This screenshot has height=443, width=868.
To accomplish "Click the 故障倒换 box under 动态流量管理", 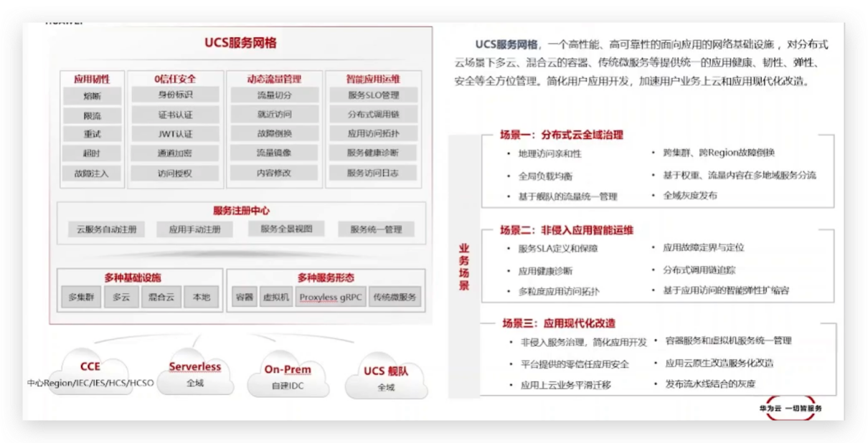I will tap(274, 133).
